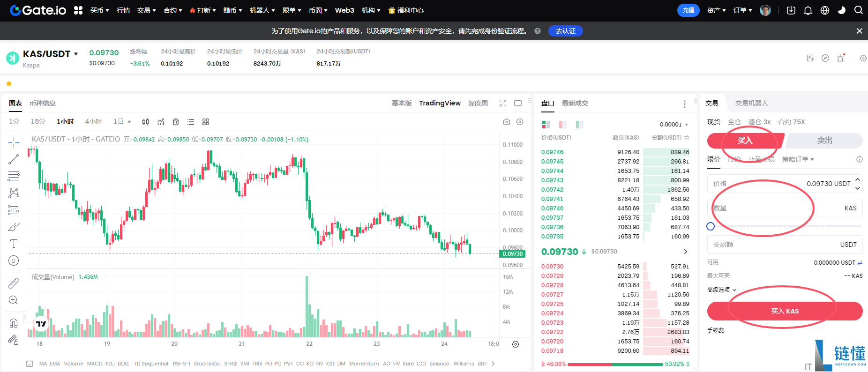Click the amount percentage slider handle
The width and height of the screenshot is (868, 372).
(711, 226)
